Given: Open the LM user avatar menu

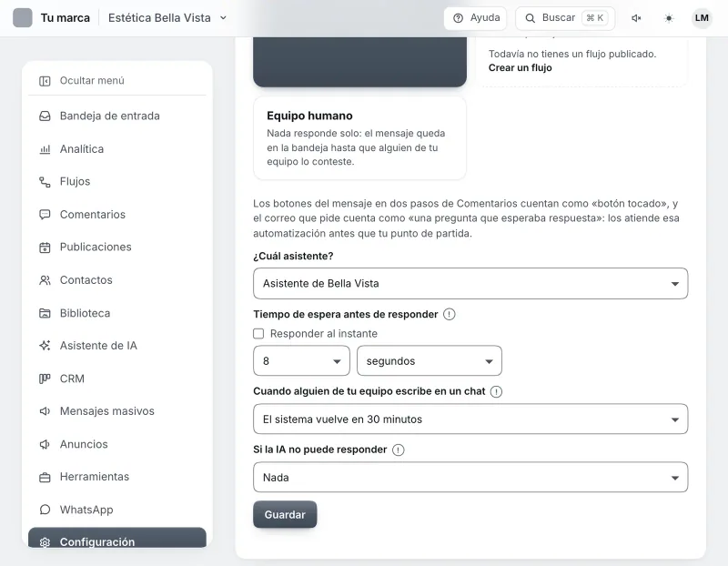Looking at the screenshot, I should 702,18.
